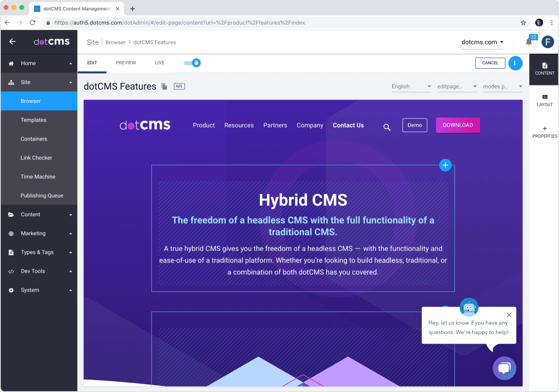559x392 pixels.
Task: Click the CANCEL button
Action: [490, 63]
